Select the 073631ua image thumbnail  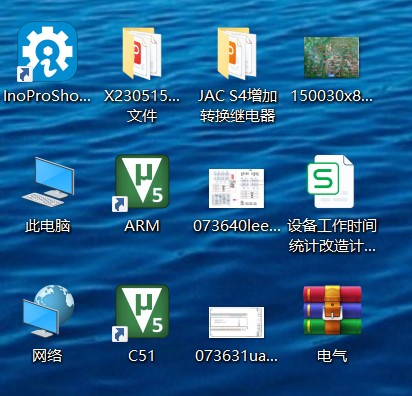click(236, 322)
